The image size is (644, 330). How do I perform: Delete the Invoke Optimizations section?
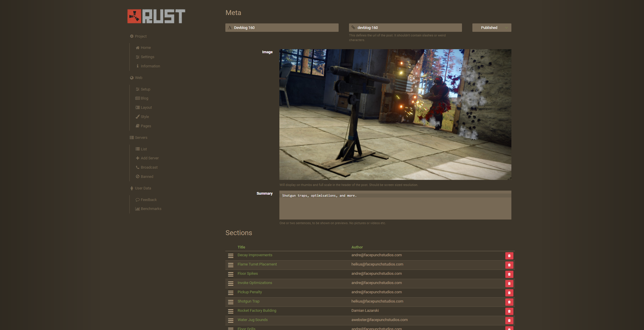[x=509, y=283]
